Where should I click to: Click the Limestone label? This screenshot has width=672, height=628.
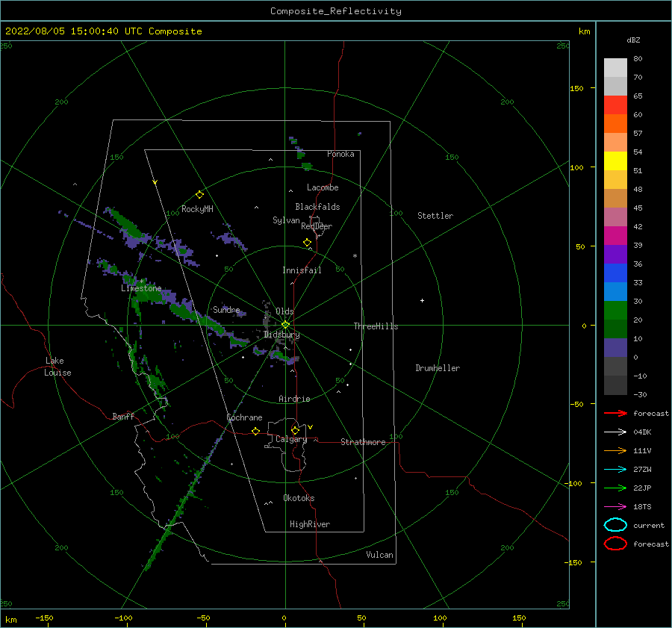coord(141,288)
